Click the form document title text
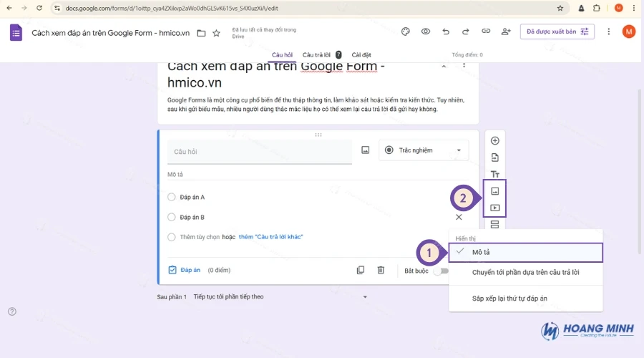644x358 pixels. point(110,33)
